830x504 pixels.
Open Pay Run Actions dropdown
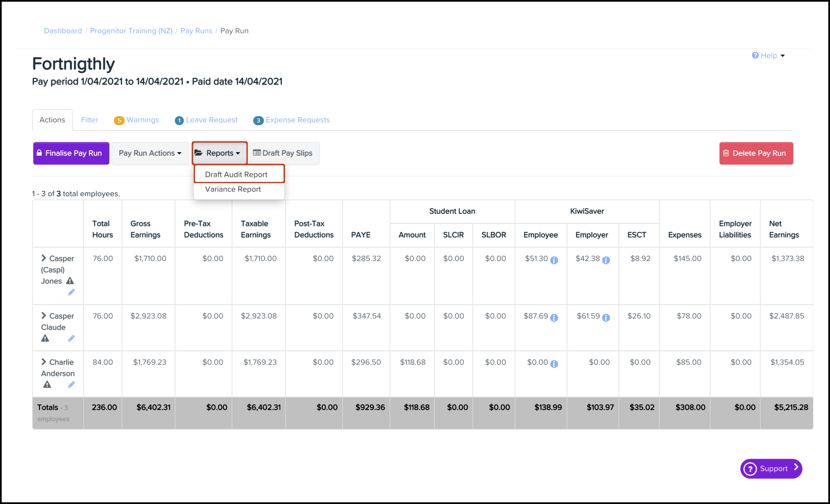150,153
